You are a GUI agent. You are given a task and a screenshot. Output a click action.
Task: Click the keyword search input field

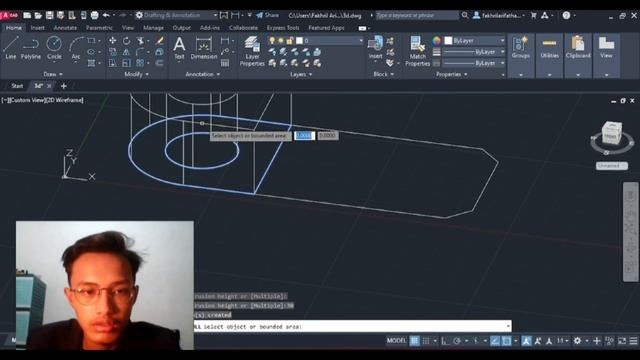(x=417, y=15)
